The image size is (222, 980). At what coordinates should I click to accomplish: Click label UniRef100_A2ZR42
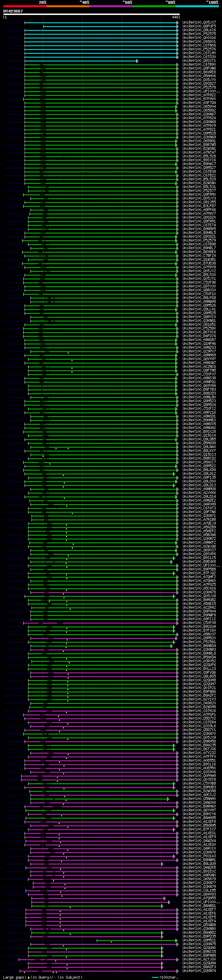point(199,607)
